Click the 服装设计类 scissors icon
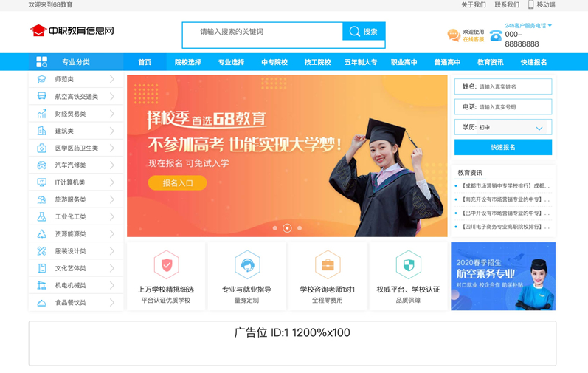The image size is (588, 373). tap(41, 251)
